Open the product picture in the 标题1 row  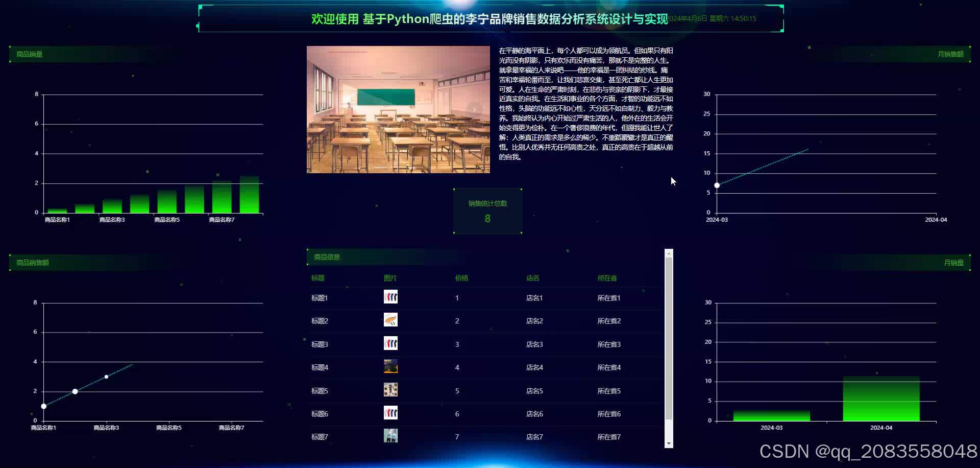(x=390, y=297)
